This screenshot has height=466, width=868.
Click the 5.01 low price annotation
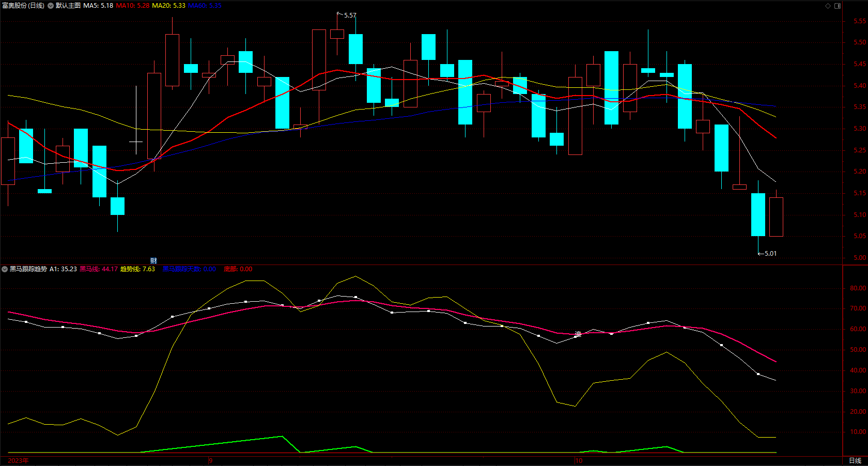point(770,254)
